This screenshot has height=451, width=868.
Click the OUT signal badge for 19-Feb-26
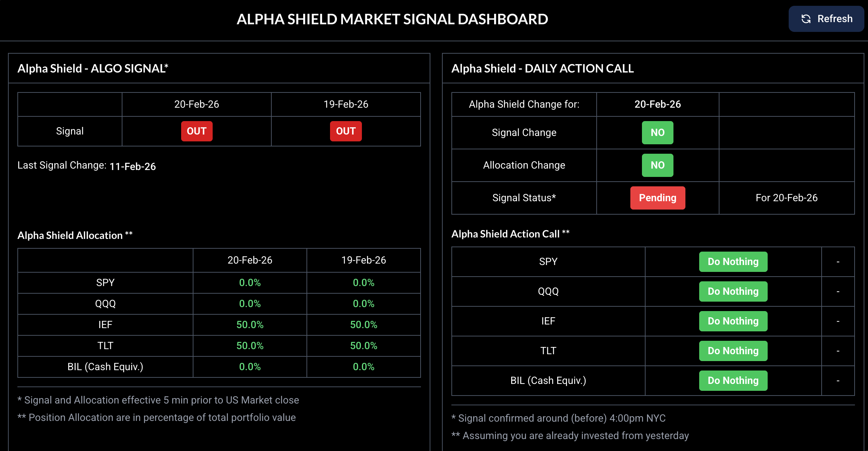point(346,131)
